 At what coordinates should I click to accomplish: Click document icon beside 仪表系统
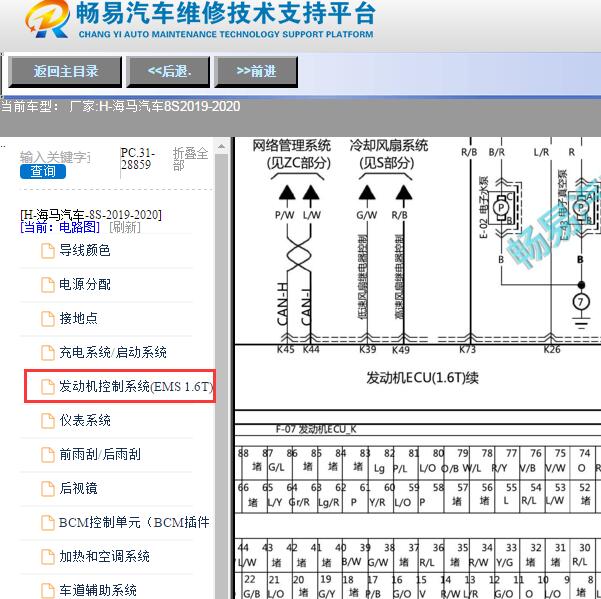(x=48, y=421)
